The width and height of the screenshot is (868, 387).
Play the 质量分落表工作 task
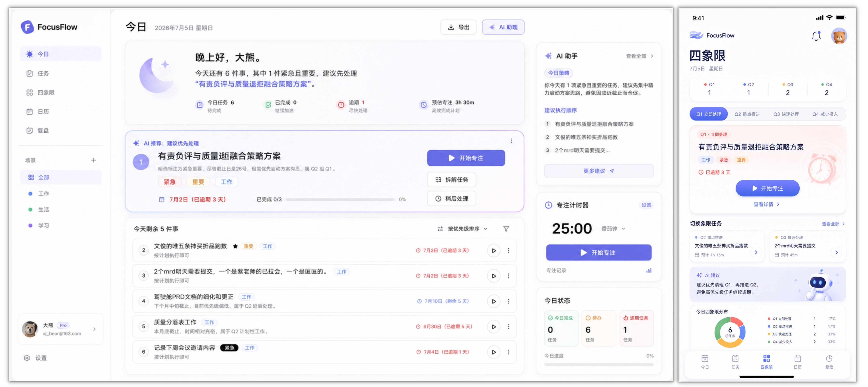click(x=494, y=327)
